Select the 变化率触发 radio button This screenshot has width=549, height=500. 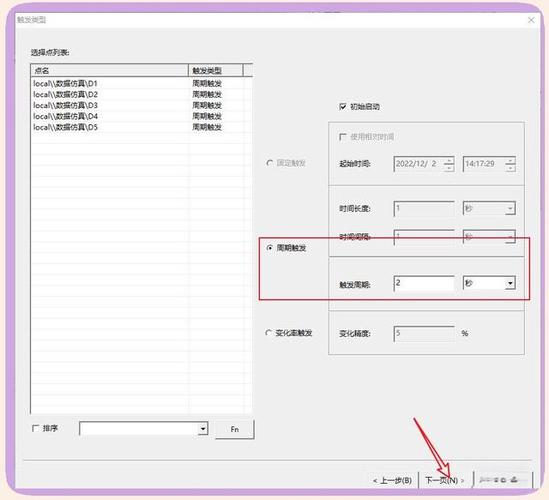coord(269,333)
